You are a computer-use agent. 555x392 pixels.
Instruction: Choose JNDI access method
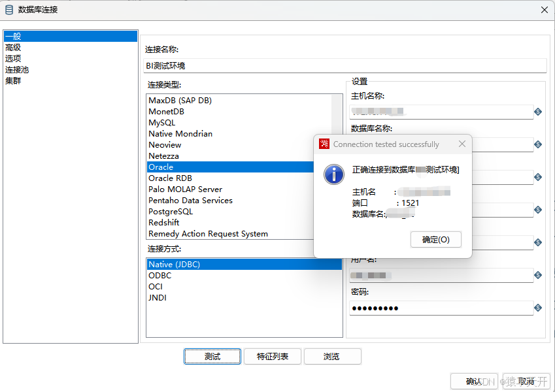point(244,297)
